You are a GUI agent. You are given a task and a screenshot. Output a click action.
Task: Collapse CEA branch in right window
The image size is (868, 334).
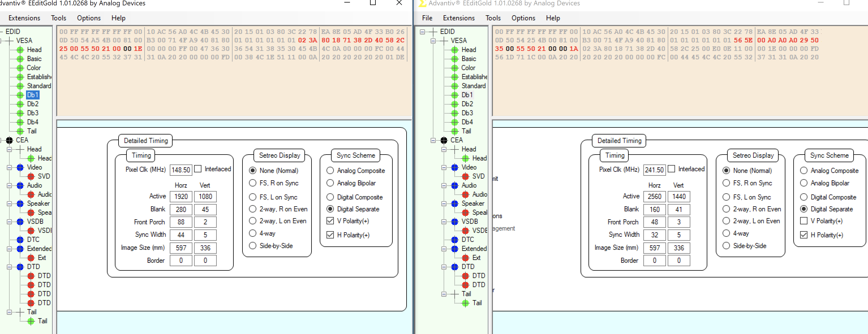click(433, 140)
